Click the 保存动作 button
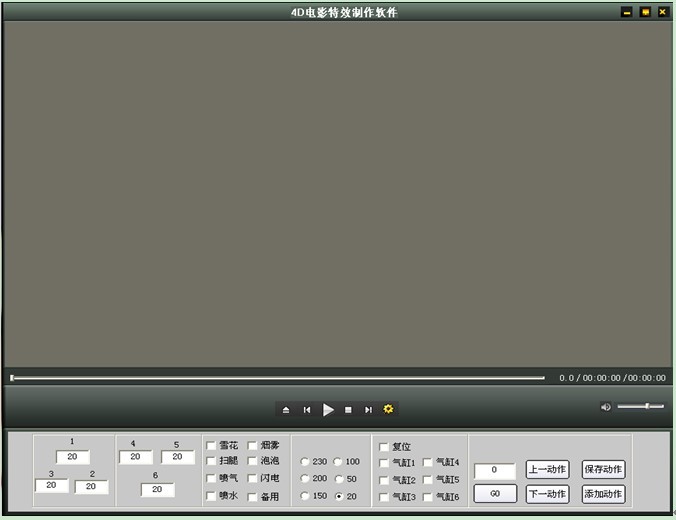 point(603,469)
